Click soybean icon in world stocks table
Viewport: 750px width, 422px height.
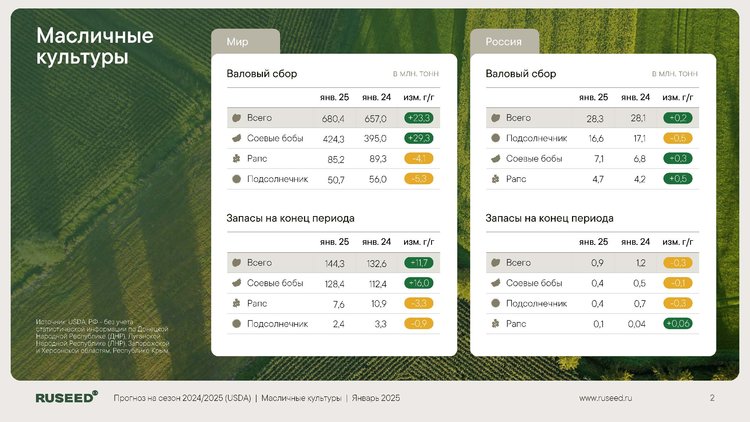click(236, 283)
